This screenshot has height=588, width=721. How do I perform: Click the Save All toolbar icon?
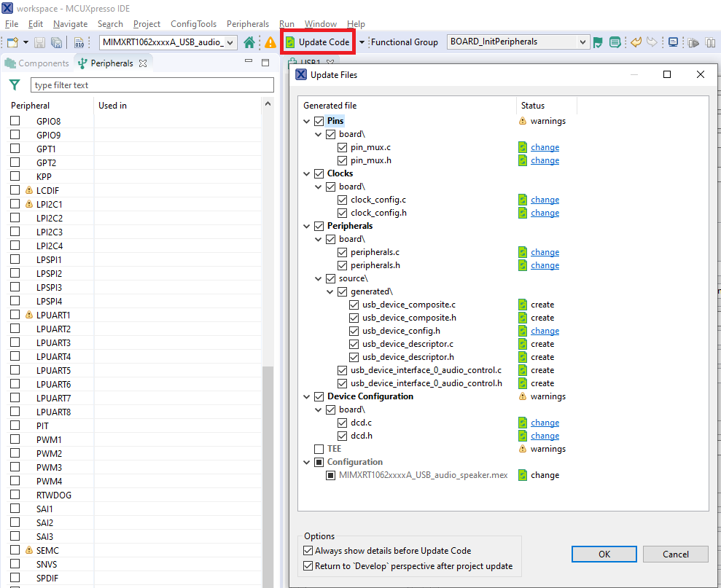click(56, 42)
